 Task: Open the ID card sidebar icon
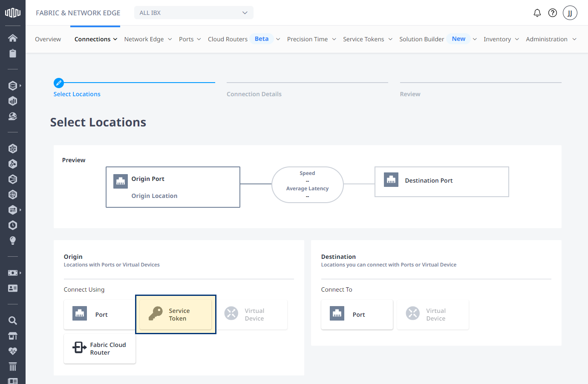[x=13, y=288]
